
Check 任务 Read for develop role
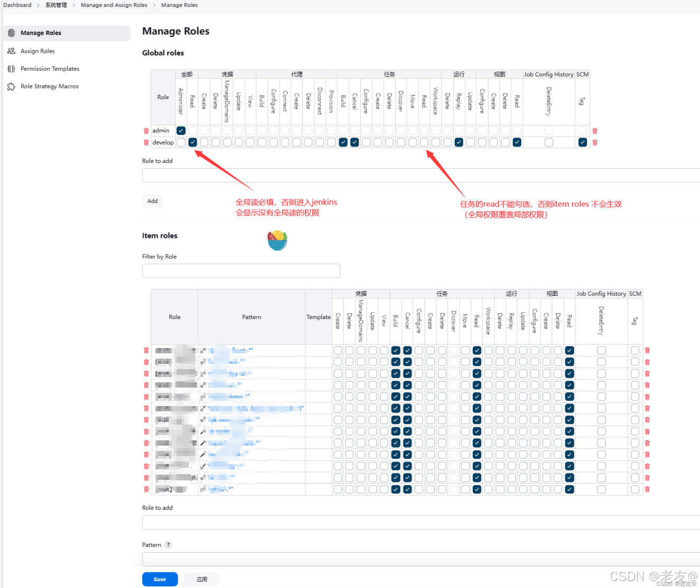pos(424,142)
